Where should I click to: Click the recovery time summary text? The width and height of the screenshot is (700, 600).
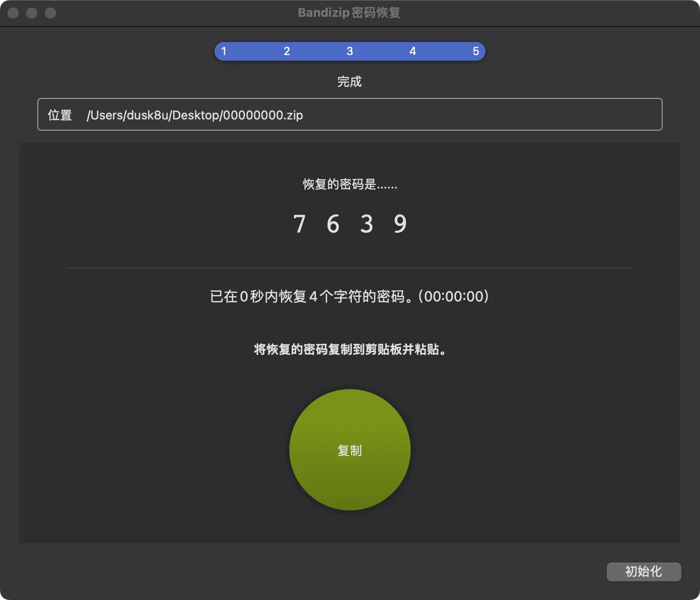pyautogui.click(x=350, y=296)
